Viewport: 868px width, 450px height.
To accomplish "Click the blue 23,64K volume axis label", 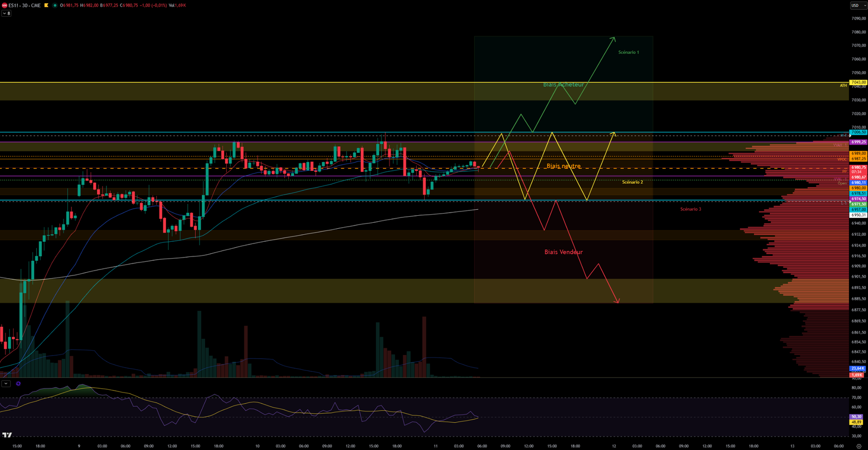I will click(x=857, y=369).
